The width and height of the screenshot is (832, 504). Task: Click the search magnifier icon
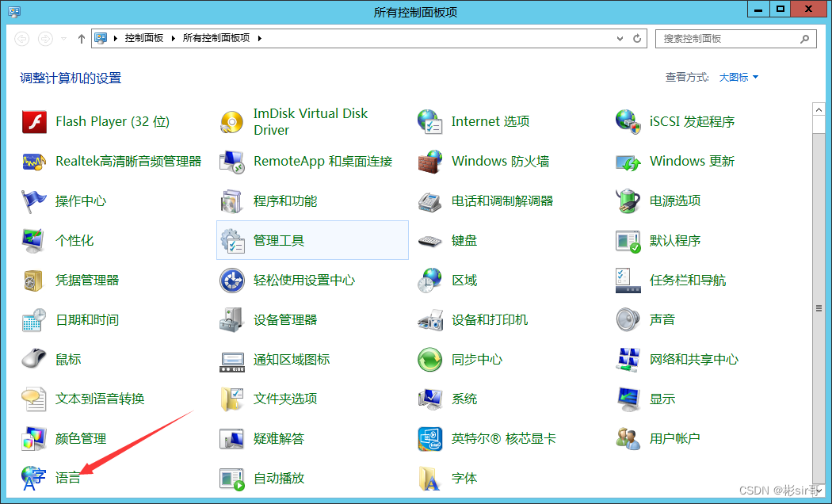[804, 39]
